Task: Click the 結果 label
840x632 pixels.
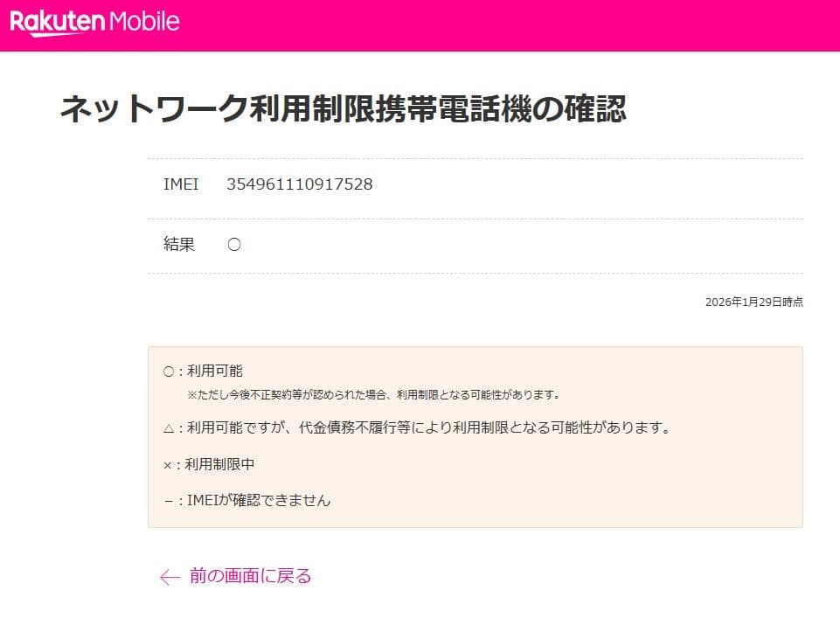Action: pyautogui.click(x=179, y=245)
